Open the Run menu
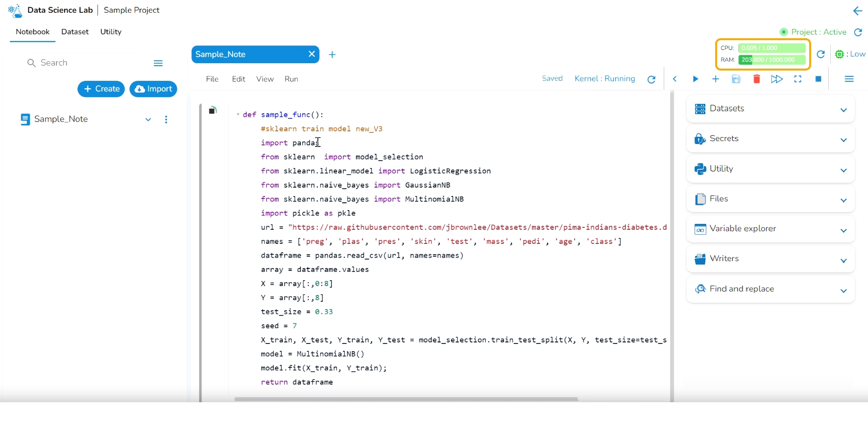868x437 pixels. tap(291, 79)
